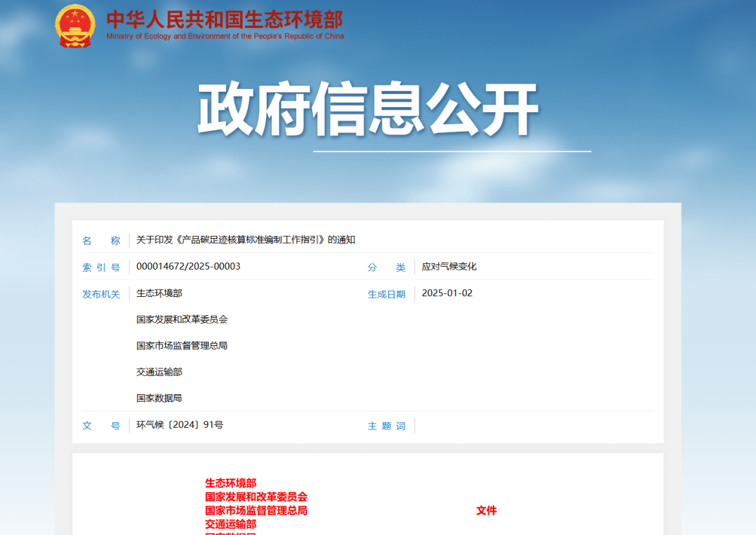Click the English Ministry of Ecology and Environment text
Viewport: 756px width, 535px height.
[225, 36]
